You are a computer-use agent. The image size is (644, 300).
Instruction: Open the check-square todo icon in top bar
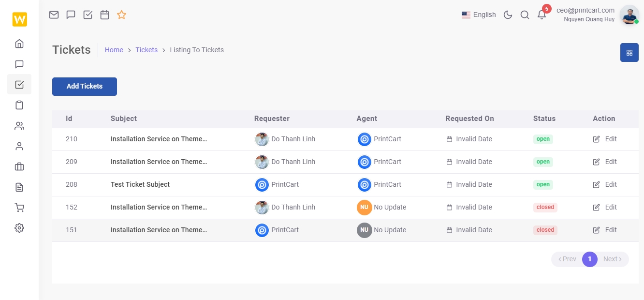coord(88,15)
